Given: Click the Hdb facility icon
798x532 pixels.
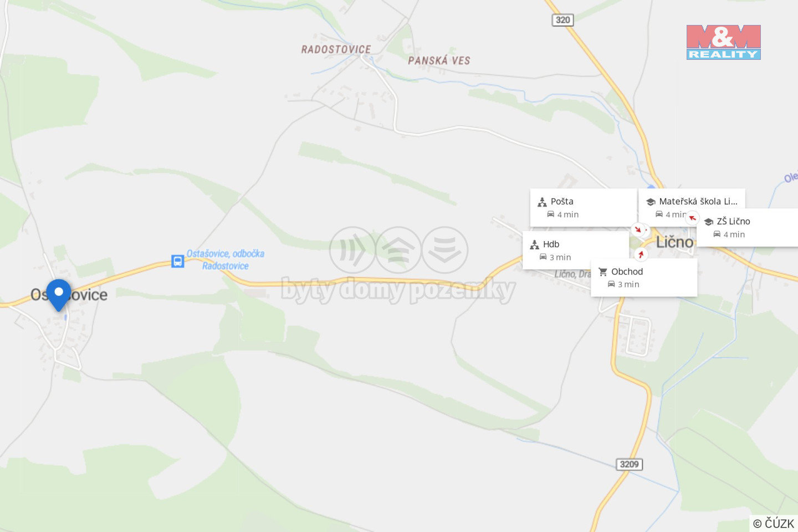Looking at the screenshot, I should tap(534, 244).
